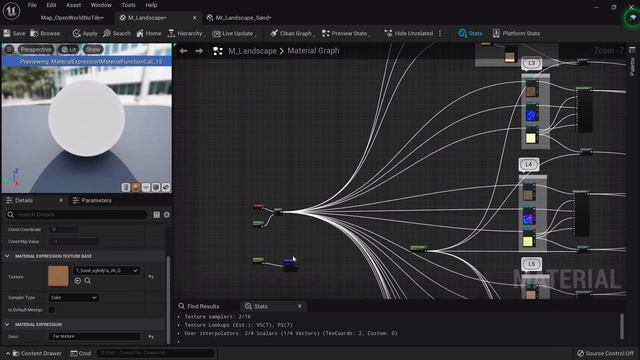Open Platform Stats from the toolbar
This screenshot has width=640, height=360.
(x=516, y=33)
